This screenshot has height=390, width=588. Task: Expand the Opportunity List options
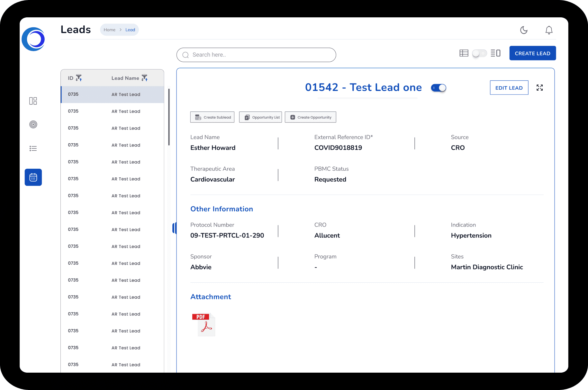pos(260,117)
